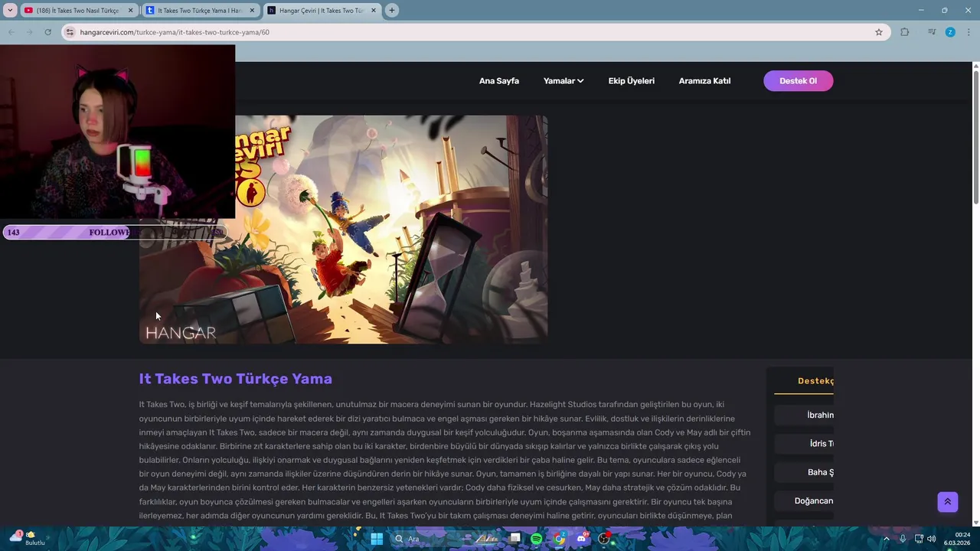Open the Aramıza Katıl page
The height and width of the screenshot is (551, 980).
pyautogui.click(x=704, y=81)
